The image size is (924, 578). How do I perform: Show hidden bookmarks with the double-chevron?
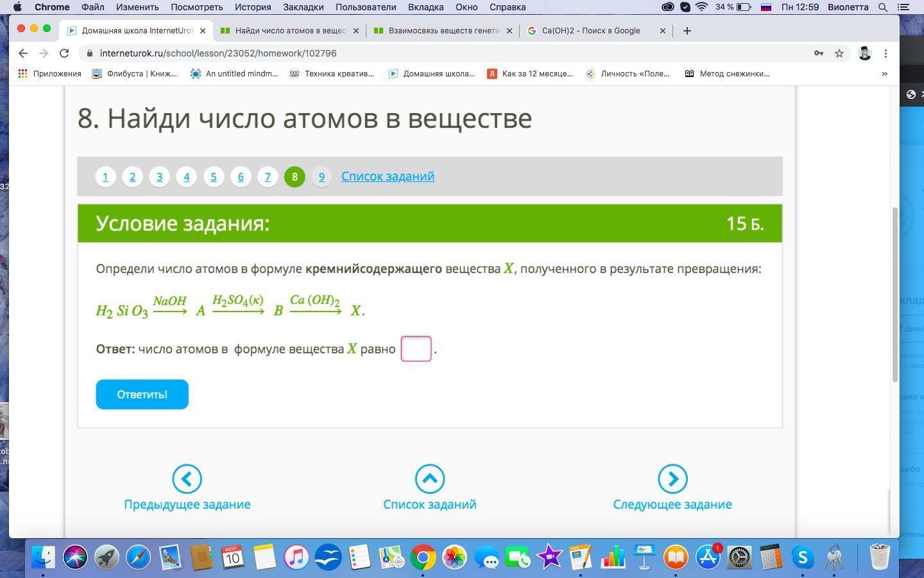pyautogui.click(x=884, y=74)
